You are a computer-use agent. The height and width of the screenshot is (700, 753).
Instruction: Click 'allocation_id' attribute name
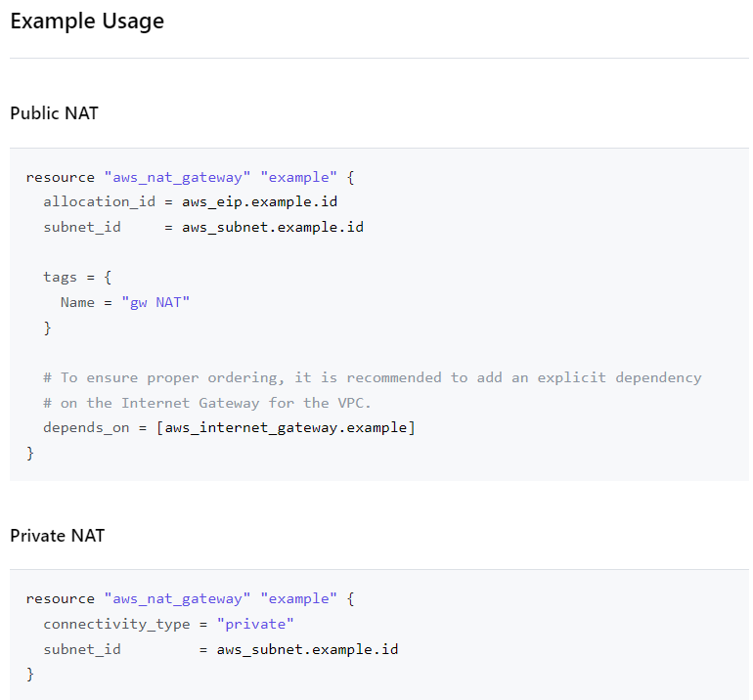[x=99, y=201]
